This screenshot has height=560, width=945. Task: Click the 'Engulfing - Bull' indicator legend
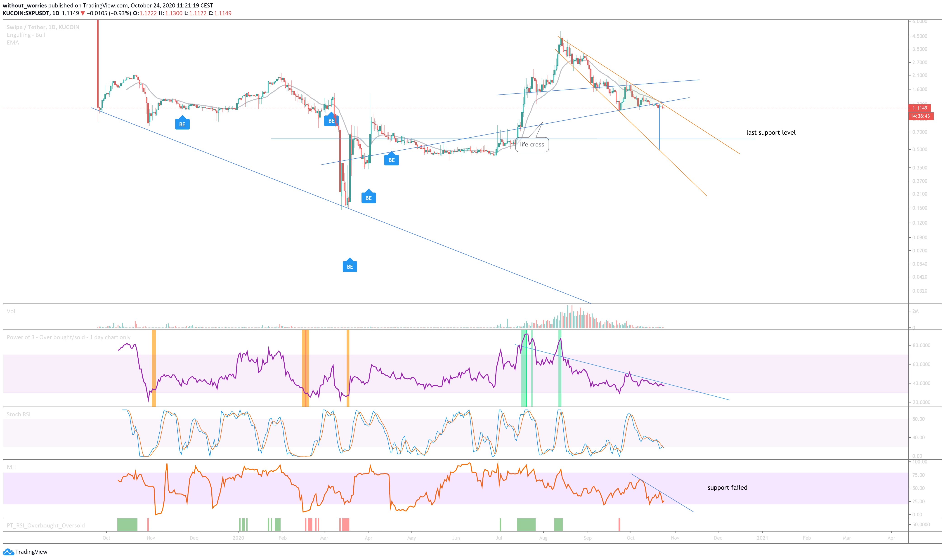click(26, 35)
